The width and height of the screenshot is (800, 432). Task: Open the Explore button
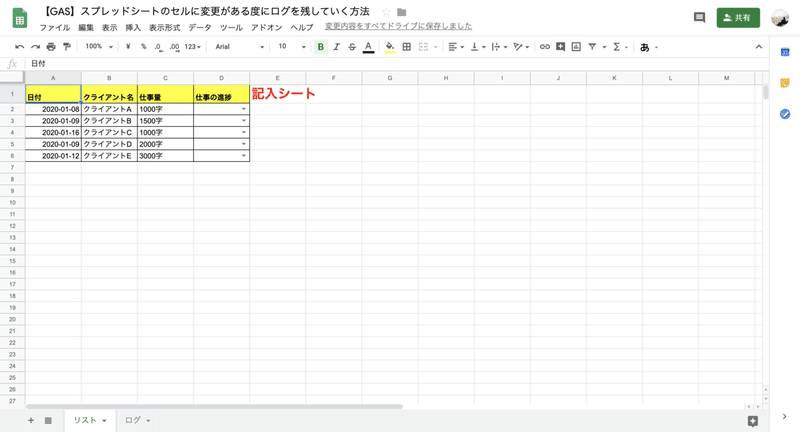coord(753,421)
